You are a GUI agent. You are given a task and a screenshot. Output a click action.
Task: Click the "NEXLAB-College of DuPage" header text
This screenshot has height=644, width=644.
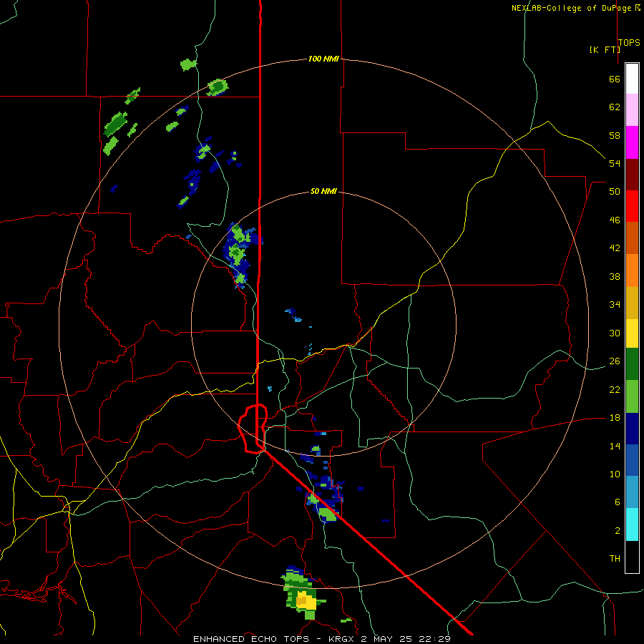pyautogui.click(x=571, y=8)
